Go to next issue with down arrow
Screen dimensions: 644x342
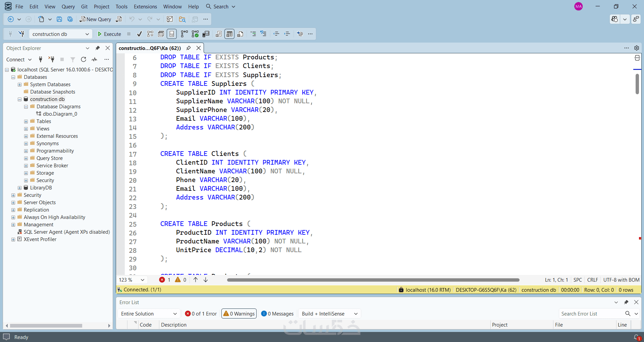click(x=206, y=280)
